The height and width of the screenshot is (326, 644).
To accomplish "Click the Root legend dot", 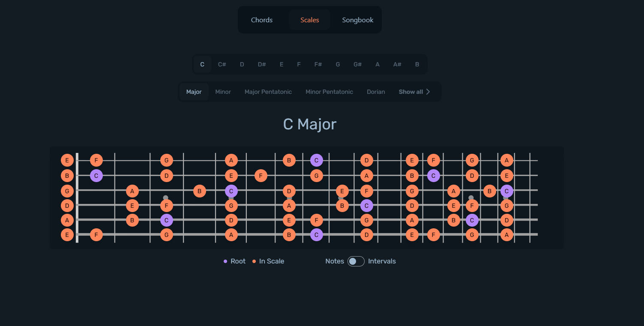I will 225,261.
